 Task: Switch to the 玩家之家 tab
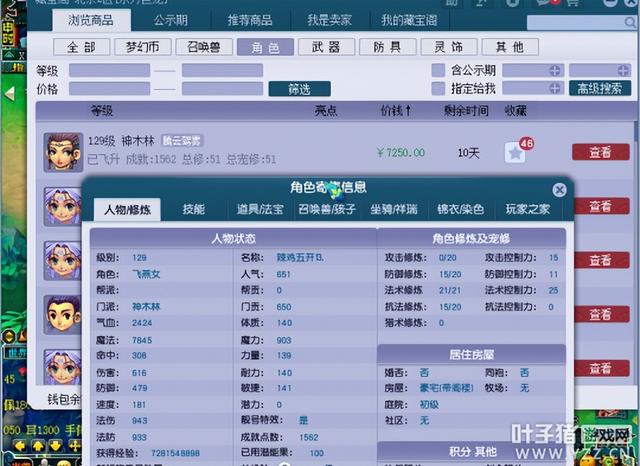(528, 209)
